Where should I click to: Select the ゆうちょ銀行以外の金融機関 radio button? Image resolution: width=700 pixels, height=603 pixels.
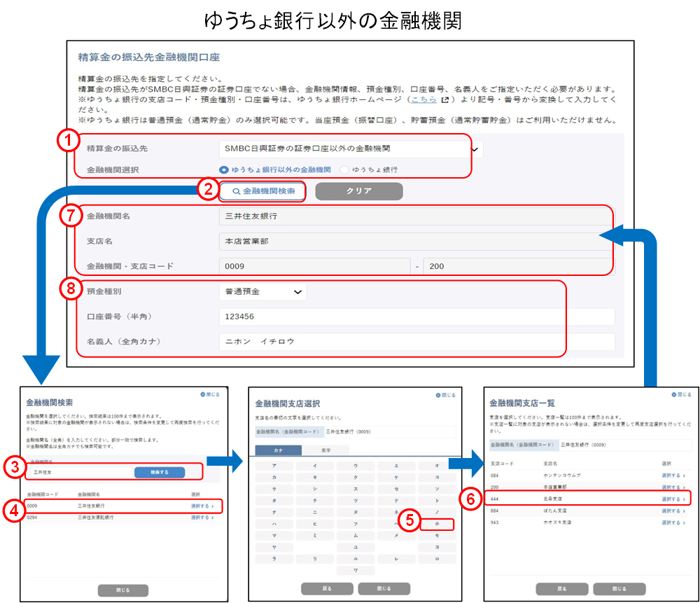point(224,169)
